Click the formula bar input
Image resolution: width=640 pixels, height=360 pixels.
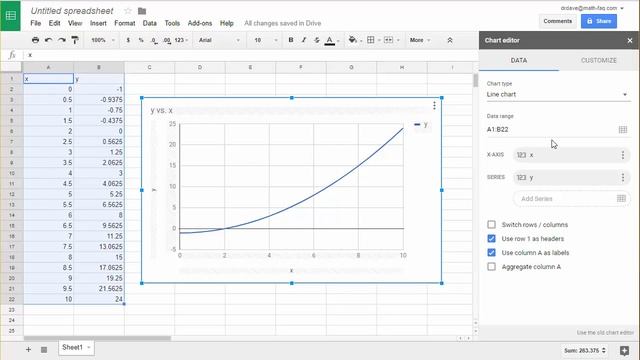coord(250,55)
